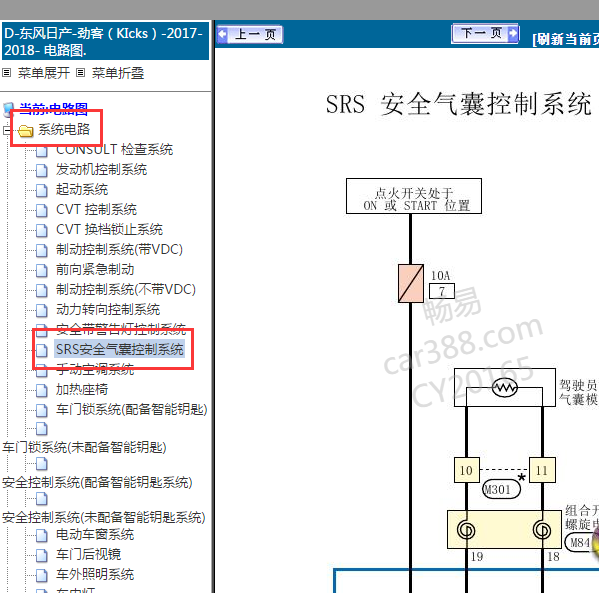The image size is (599, 593).
Task: Open the 当前:电路图 root link
Action: click(x=53, y=109)
